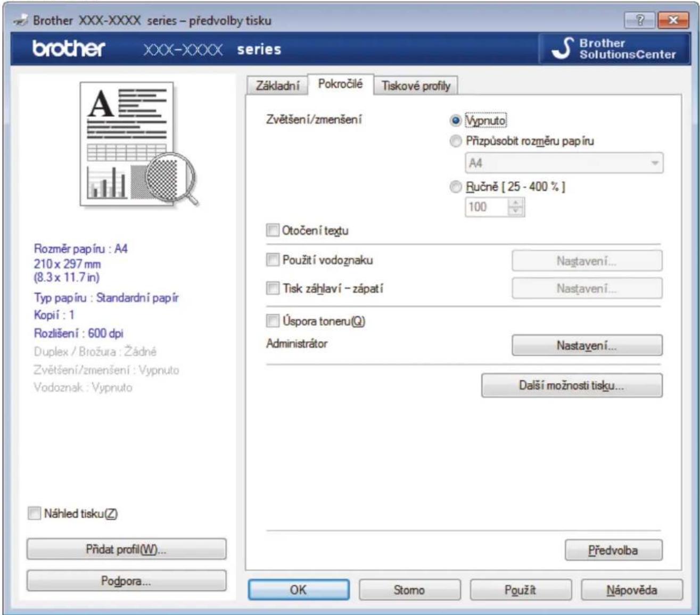Click Typ papíru : Standardní papír text
This screenshot has height=615, width=700.
[106, 298]
